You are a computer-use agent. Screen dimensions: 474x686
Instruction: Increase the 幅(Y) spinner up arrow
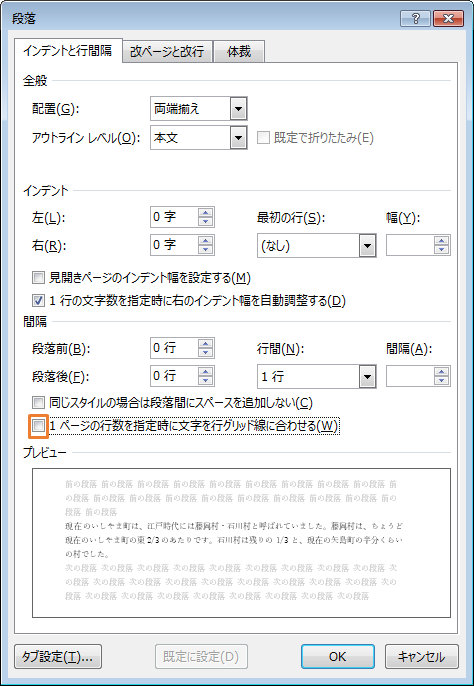(442, 241)
